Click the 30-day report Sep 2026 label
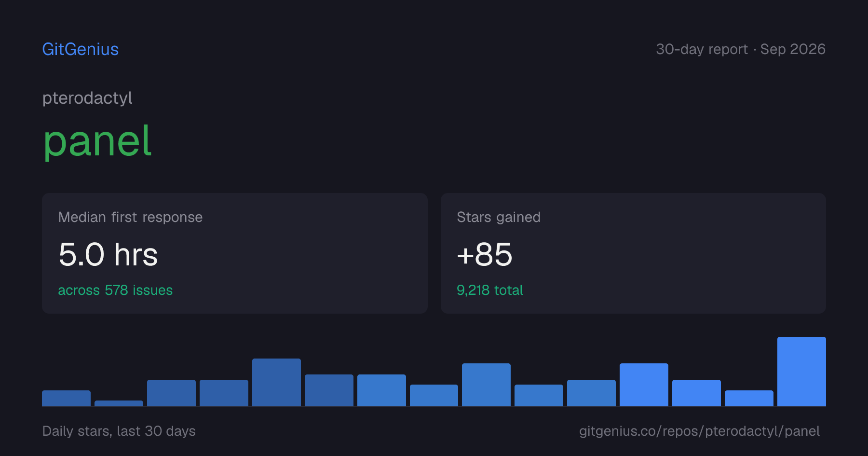Image resolution: width=868 pixels, height=456 pixels. pyautogui.click(x=741, y=49)
